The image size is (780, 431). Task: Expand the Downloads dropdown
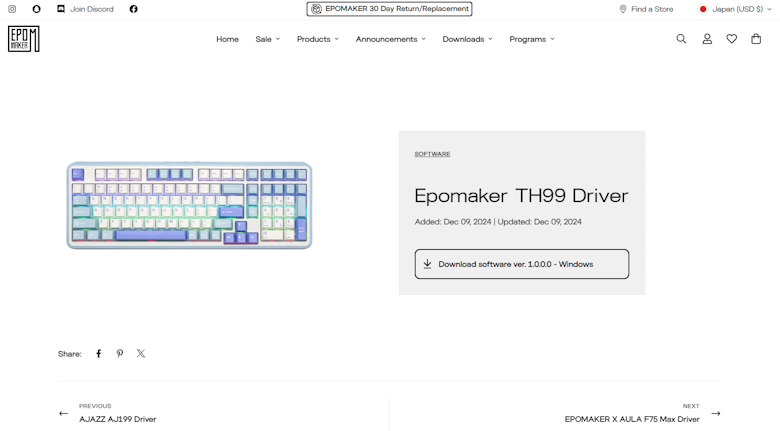coord(467,39)
